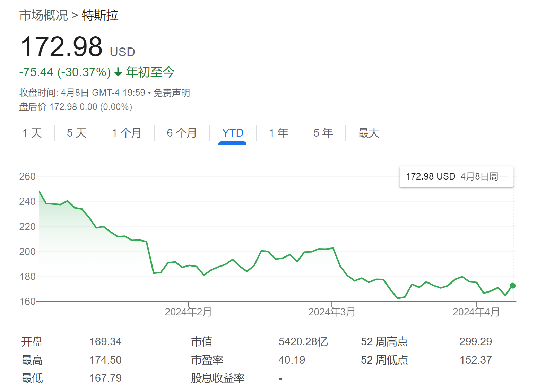This screenshot has width=537, height=392.
Task: Open the 免责声明 disclaimer link
Action: point(172,93)
